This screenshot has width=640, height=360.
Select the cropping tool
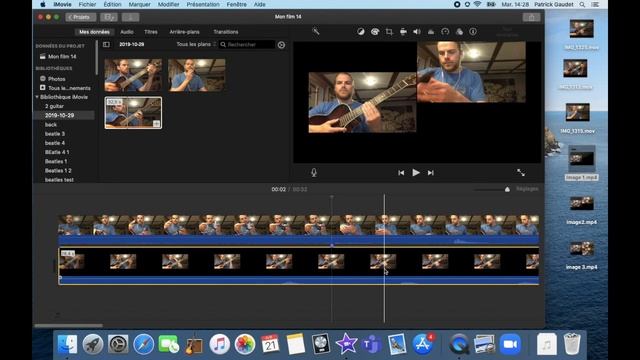coord(389,31)
